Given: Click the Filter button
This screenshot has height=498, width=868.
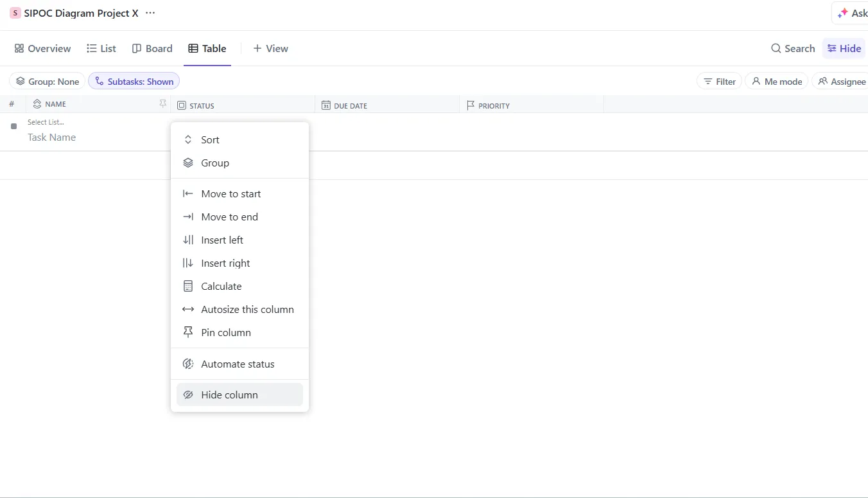Looking at the screenshot, I should pos(720,81).
